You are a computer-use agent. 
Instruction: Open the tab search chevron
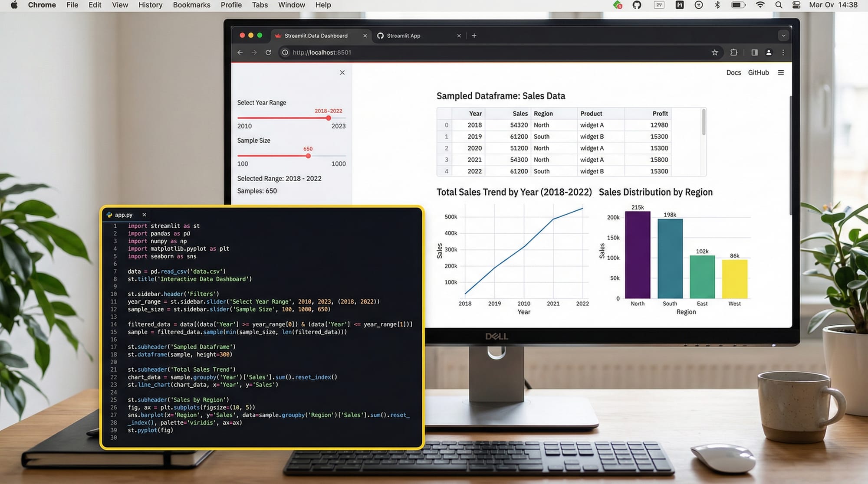(x=783, y=35)
